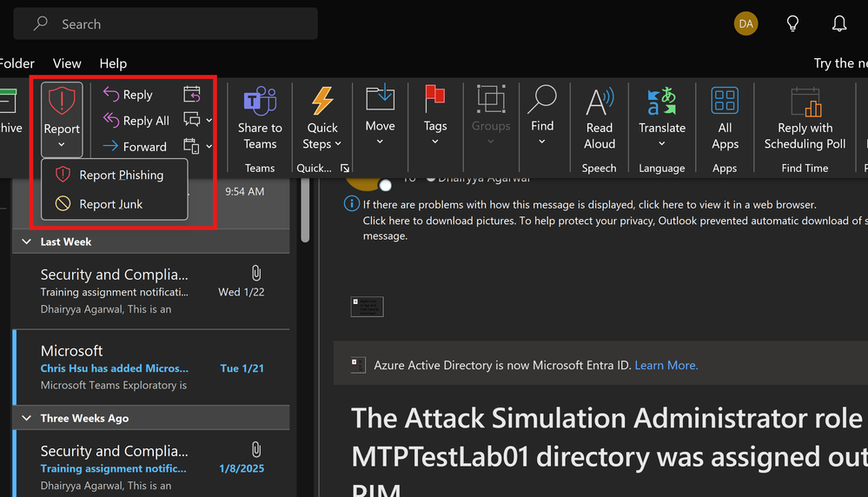Click the Groups icon
The width and height of the screenshot is (868, 497).
pos(491,100)
